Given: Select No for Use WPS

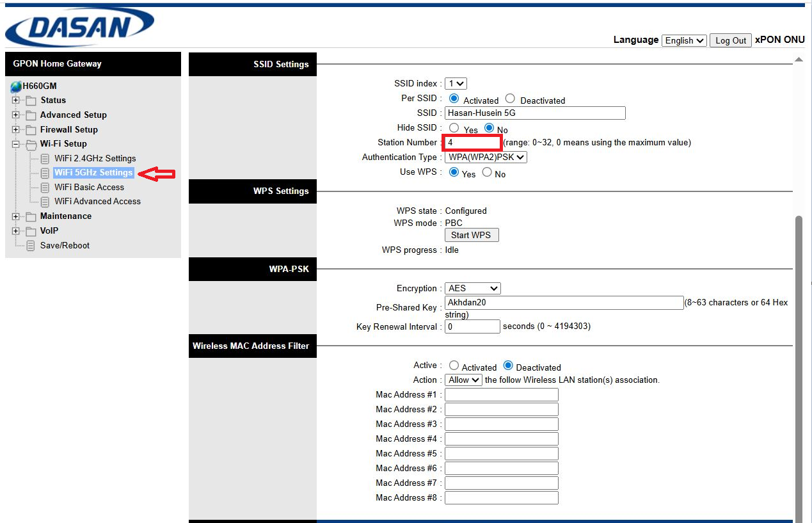Looking at the screenshot, I should 487,172.
